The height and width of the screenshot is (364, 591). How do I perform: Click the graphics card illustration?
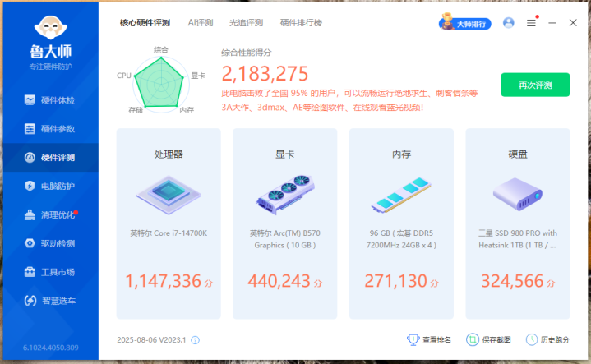[285, 195]
